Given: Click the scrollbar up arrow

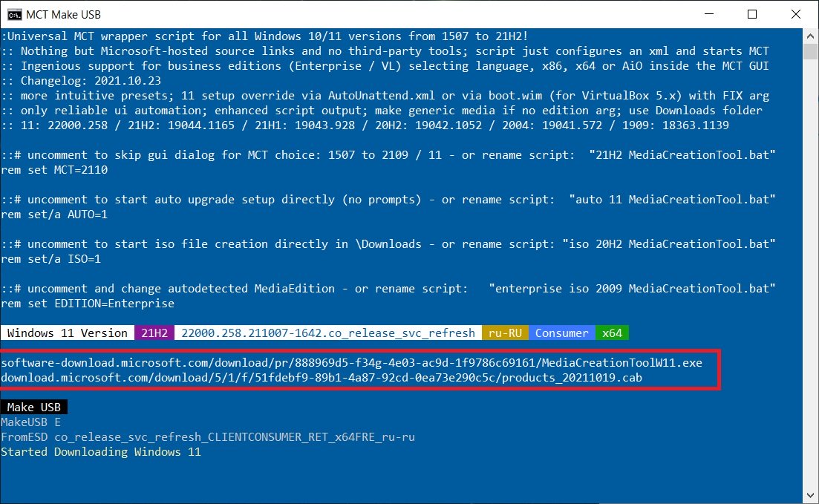Looking at the screenshot, I should click(810, 37).
